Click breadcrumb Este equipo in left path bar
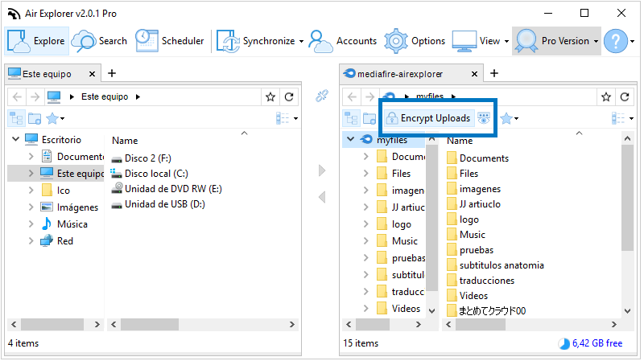The height and width of the screenshot is (361, 644). 105,96
